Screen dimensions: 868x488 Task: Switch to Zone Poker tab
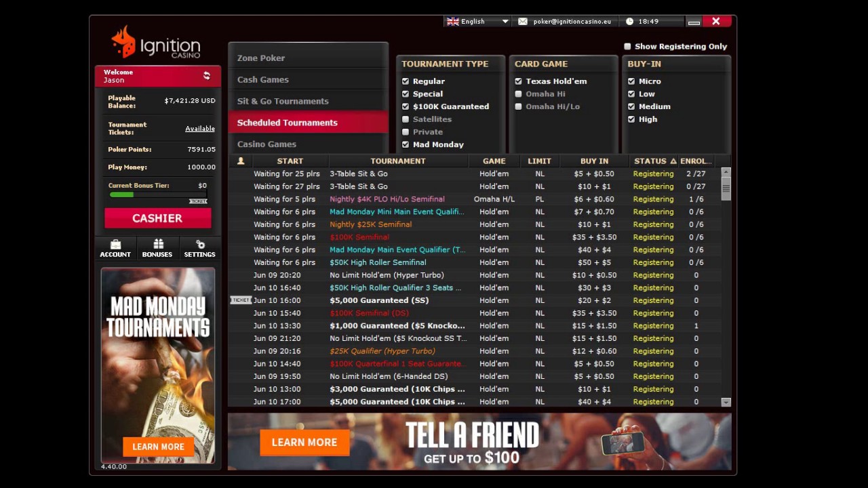[x=309, y=58]
